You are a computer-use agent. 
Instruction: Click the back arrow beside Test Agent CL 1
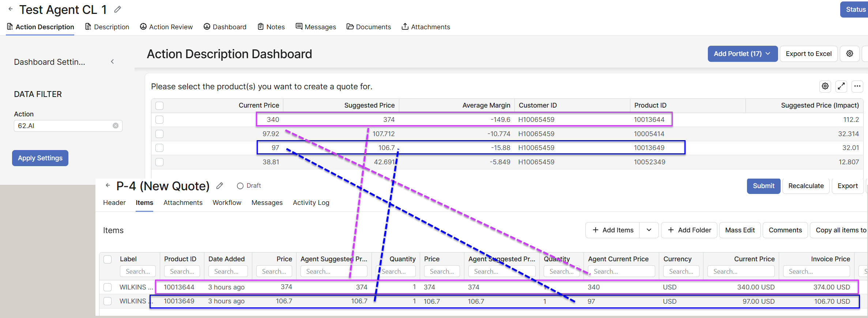11,9
